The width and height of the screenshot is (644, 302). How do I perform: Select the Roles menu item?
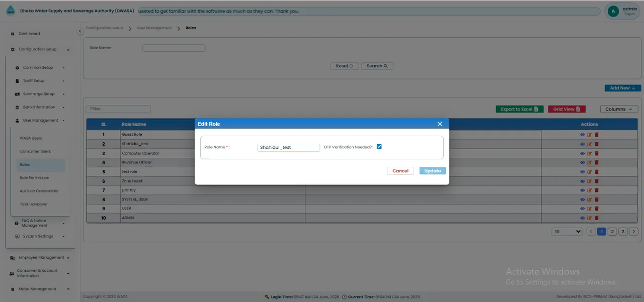[41, 164]
